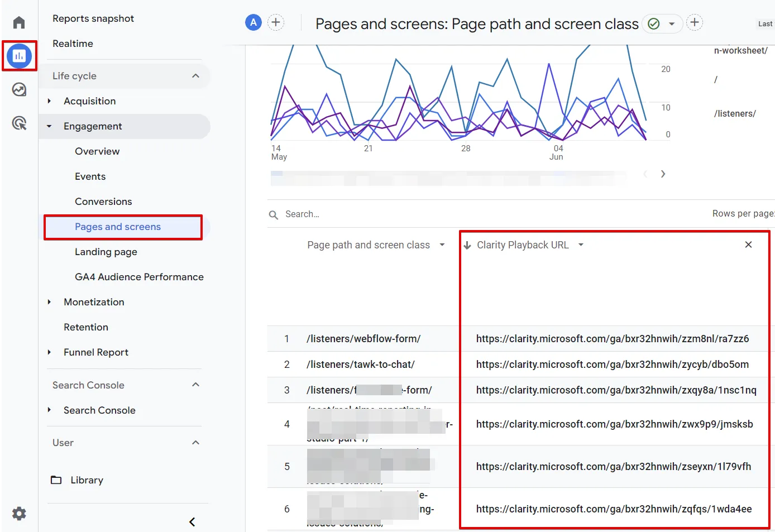Remove Clarity Playback URL column with X

click(x=748, y=245)
